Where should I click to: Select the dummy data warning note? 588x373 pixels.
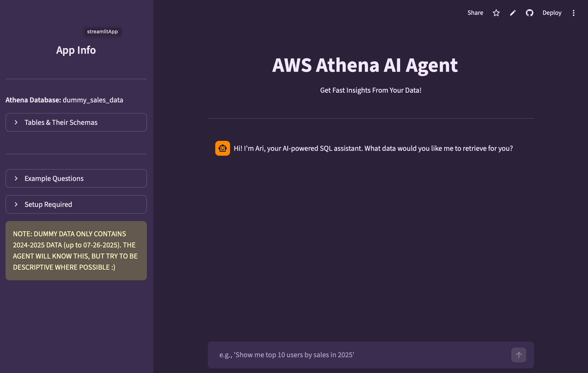tap(76, 250)
